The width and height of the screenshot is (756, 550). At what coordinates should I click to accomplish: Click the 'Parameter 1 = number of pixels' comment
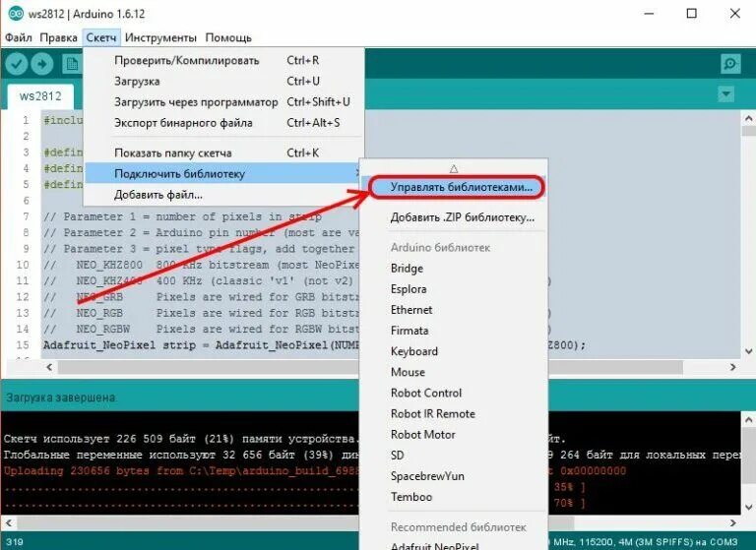coord(183,216)
